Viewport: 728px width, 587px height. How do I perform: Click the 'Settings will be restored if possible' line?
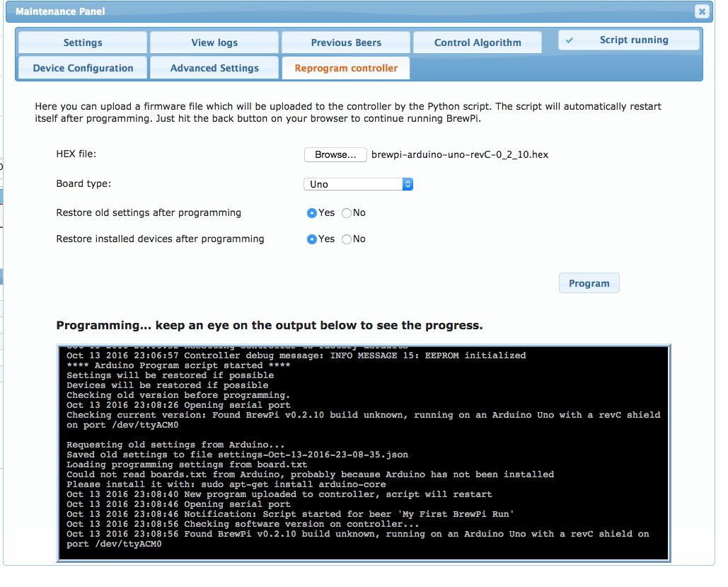click(170, 375)
